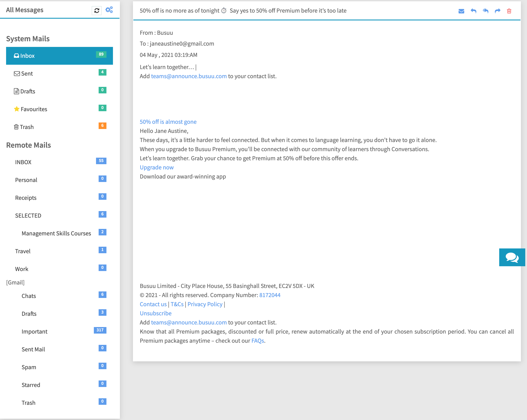Open the Spam folder
Image resolution: width=527 pixels, height=420 pixels.
59,367
